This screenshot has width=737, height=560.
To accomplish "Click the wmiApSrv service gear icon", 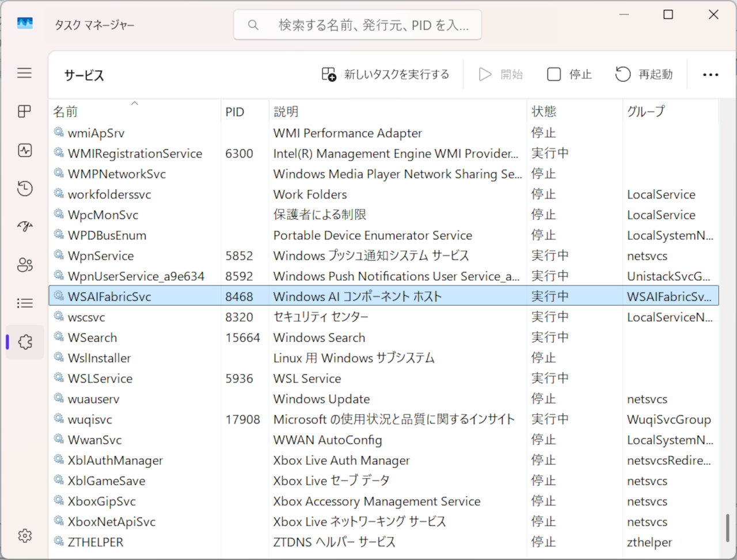I will pyautogui.click(x=59, y=132).
